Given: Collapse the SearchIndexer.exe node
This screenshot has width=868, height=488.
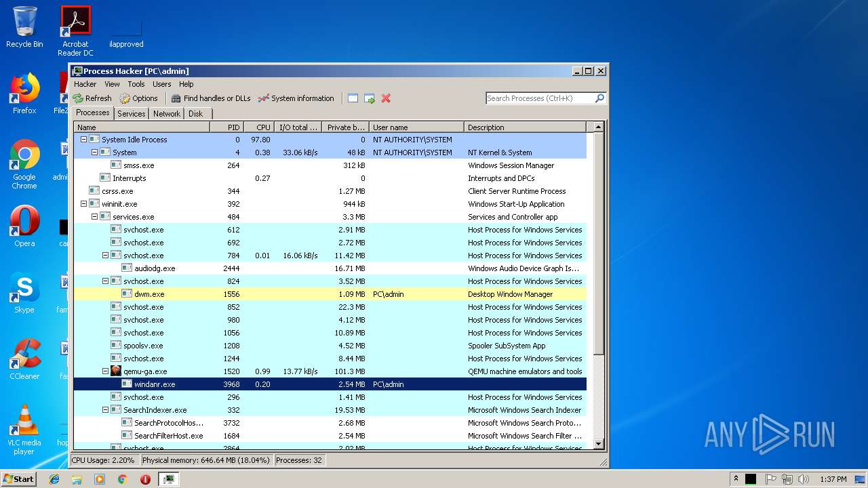Looking at the screenshot, I should coord(106,410).
